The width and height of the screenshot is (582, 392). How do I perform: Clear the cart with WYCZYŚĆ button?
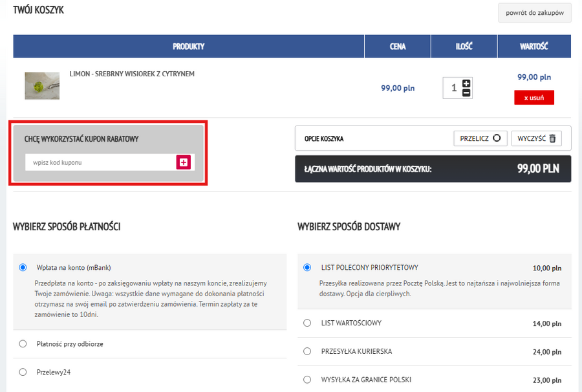pos(537,138)
